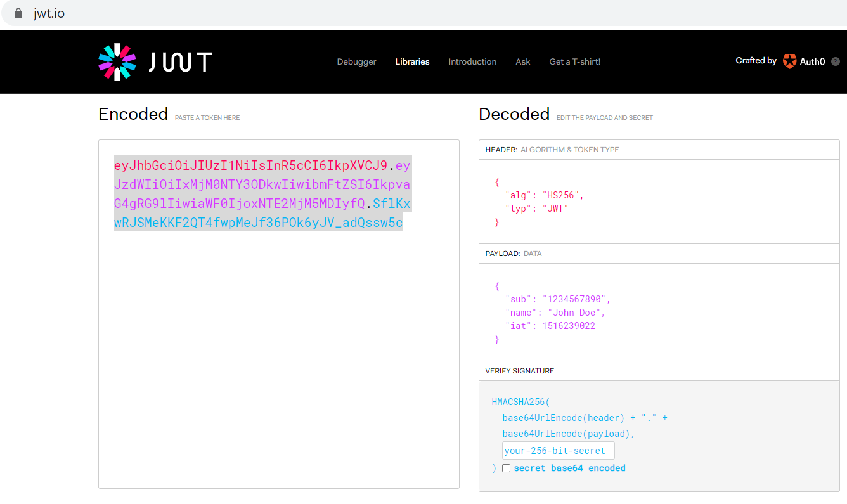Open the Libraries nav item
The width and height of the screenshot is (847, 504).
coord(412,61)
